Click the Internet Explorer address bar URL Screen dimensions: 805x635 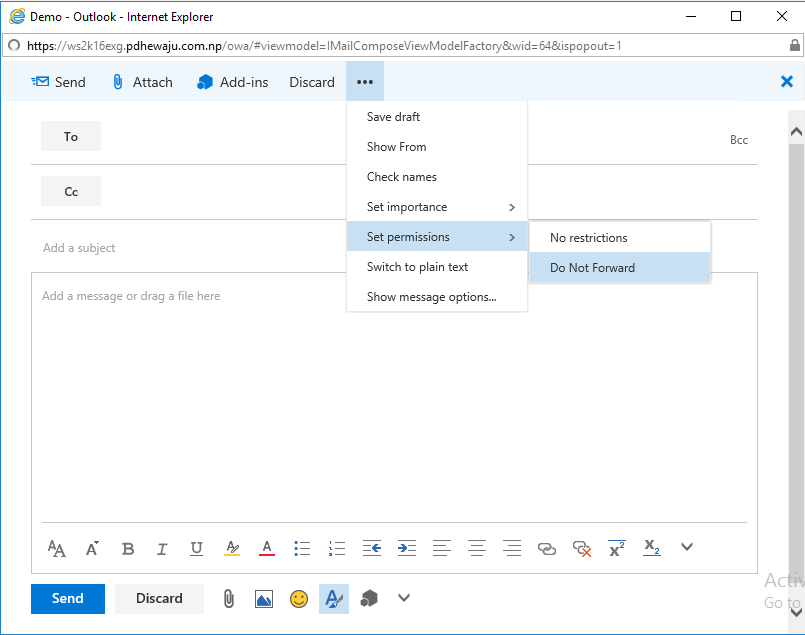point(324,46)
